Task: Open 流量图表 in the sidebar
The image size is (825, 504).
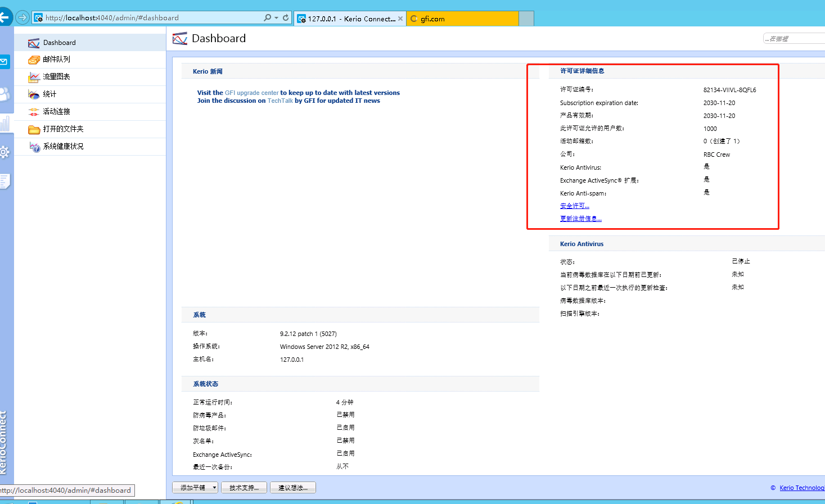Action: click(90, 77)
